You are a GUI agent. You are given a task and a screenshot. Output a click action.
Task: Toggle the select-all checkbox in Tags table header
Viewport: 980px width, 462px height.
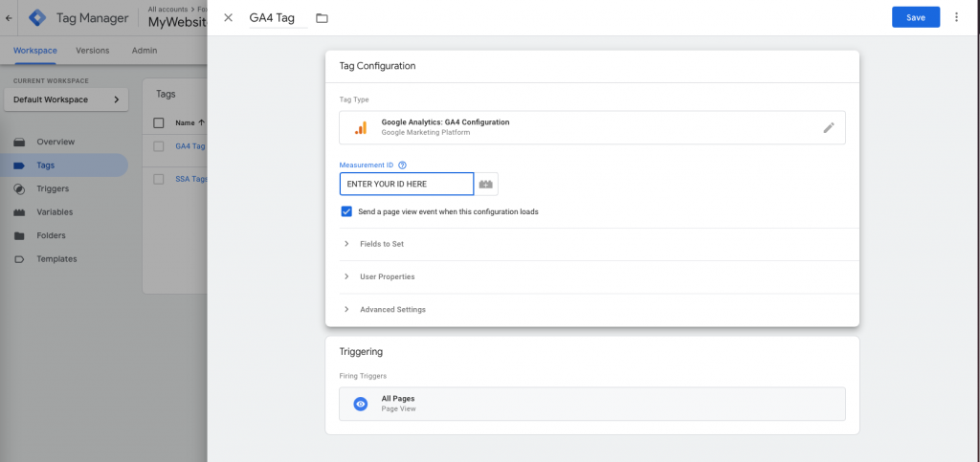tap(159, 123)
